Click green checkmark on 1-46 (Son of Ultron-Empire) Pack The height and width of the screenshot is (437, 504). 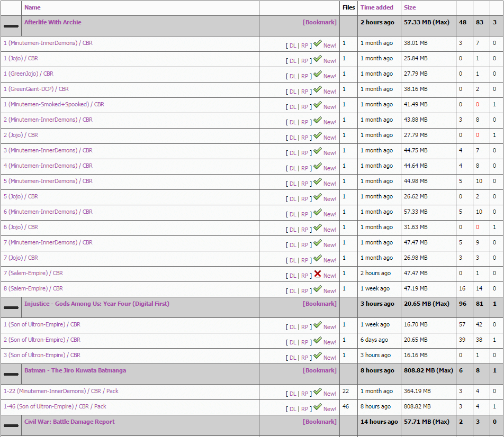tap(318, 406)
